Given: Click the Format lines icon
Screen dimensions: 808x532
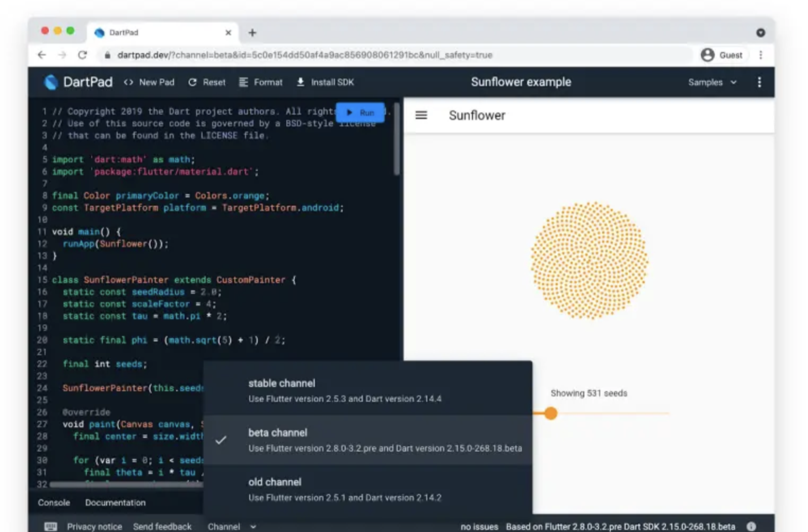Looking at the screenshot, I should point(243,82).
